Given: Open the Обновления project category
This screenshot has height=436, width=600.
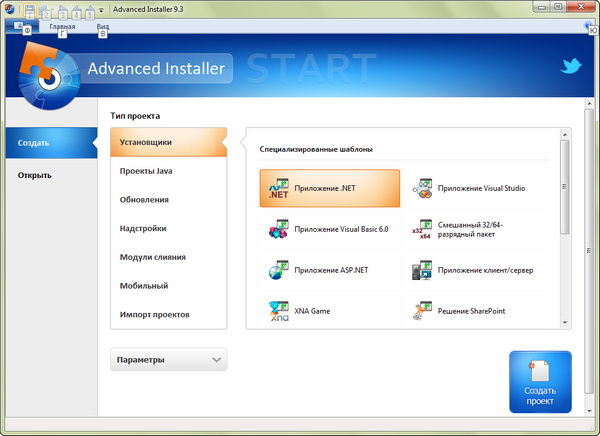Looking at the screenshot, I should [144, 200].
